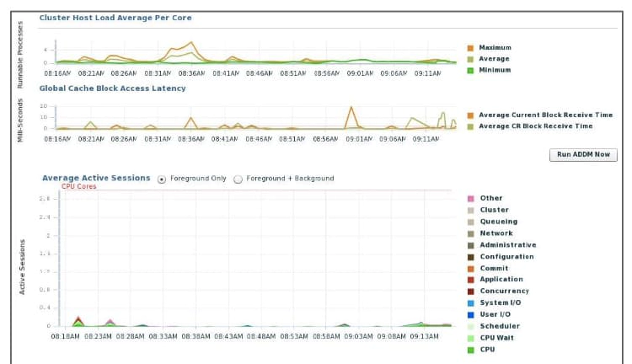
Task: Click the Minimum legend green swatch
Action: click(x=470, y=71)
